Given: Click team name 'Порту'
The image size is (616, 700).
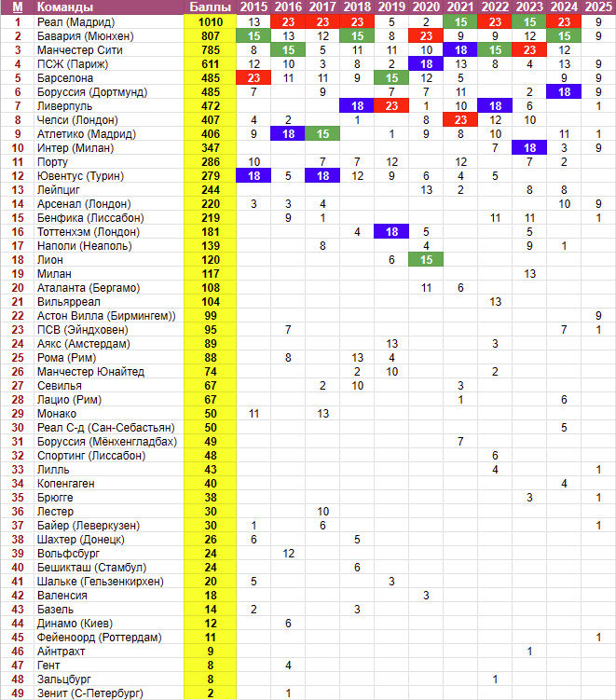Looking at the screenshot, I should click(x=53, y=162).
